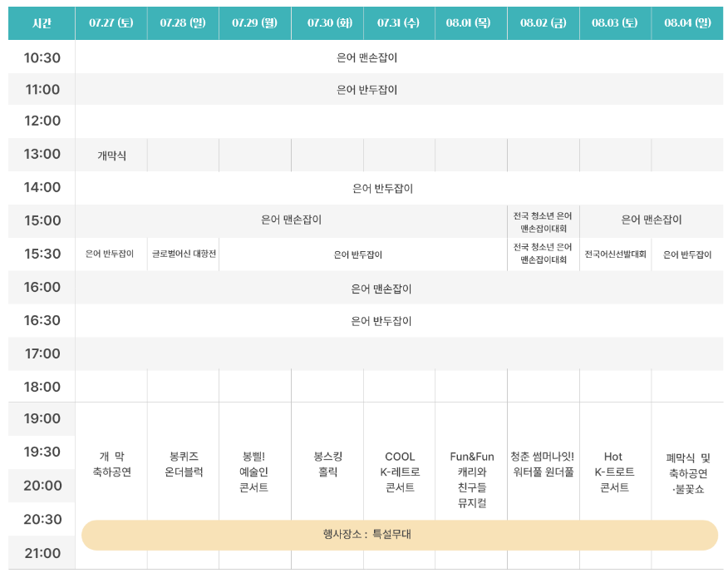Click the Hot K-트로트 콘서트 cell

[x=614, y=462]
